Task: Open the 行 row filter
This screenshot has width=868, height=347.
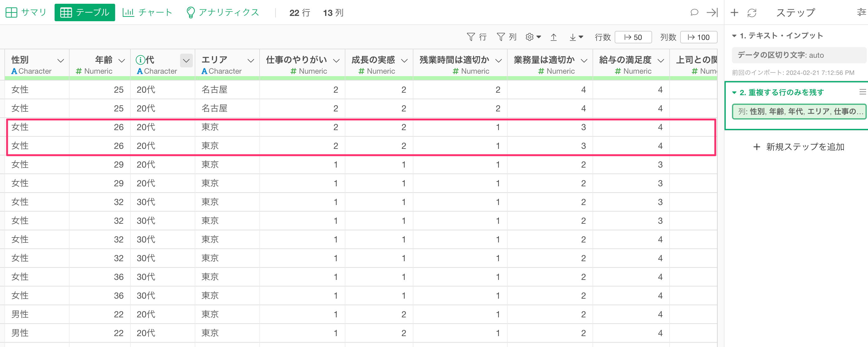Action: click(476, 37)
